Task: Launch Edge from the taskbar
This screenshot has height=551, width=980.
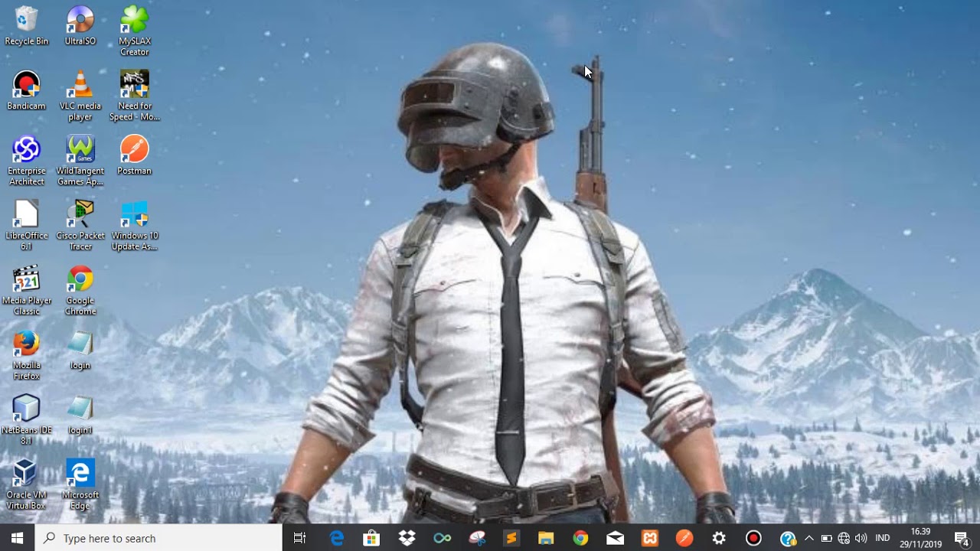Action: pyautogui.click(x=336, y=538)
